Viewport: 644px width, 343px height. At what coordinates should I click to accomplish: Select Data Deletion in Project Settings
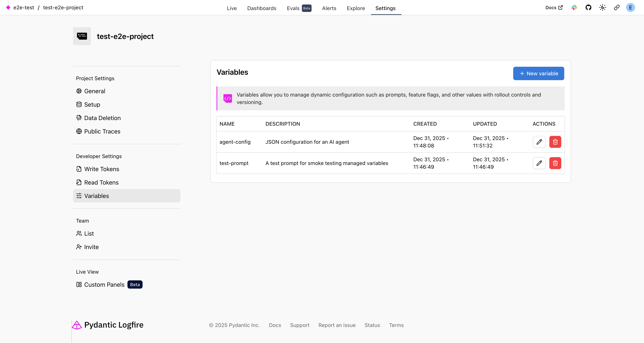pos(102,118)
